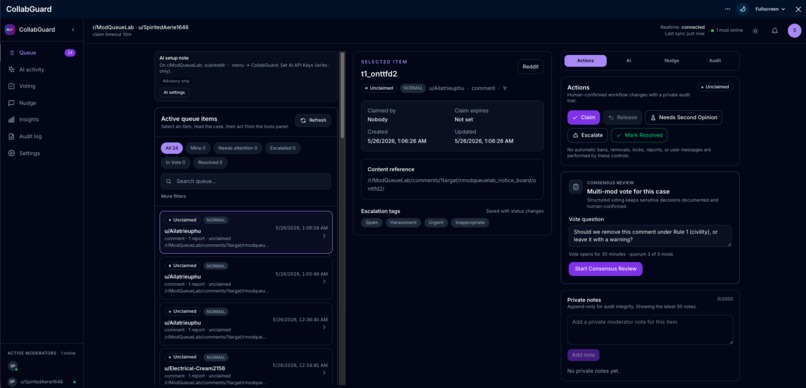Image resolution: width=806 pixels, height=388 pixels.
Task: Request Needs Second Opinion
Action: tap(684, 118)
